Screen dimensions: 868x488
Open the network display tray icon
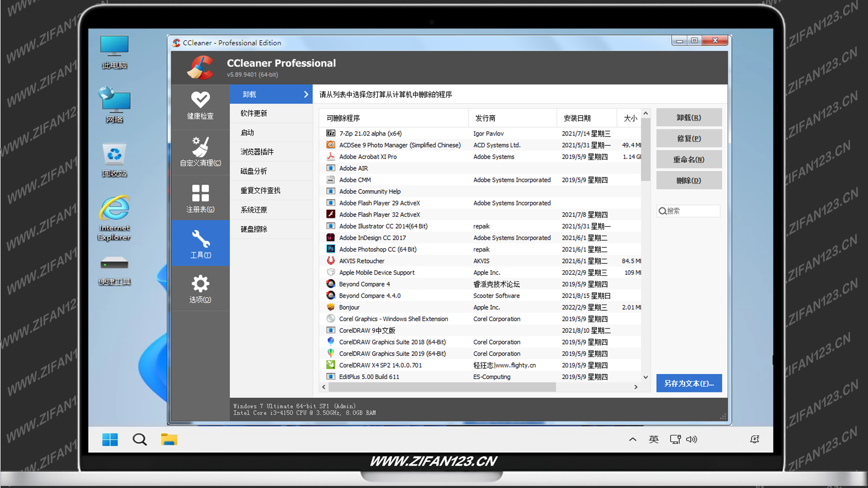(x=675, y=439)
